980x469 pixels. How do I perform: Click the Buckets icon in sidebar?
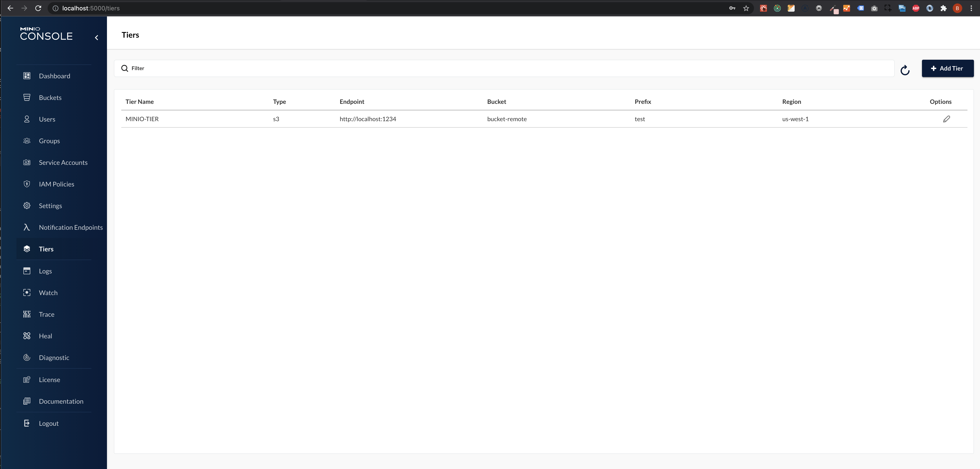(x=27, y=98)
